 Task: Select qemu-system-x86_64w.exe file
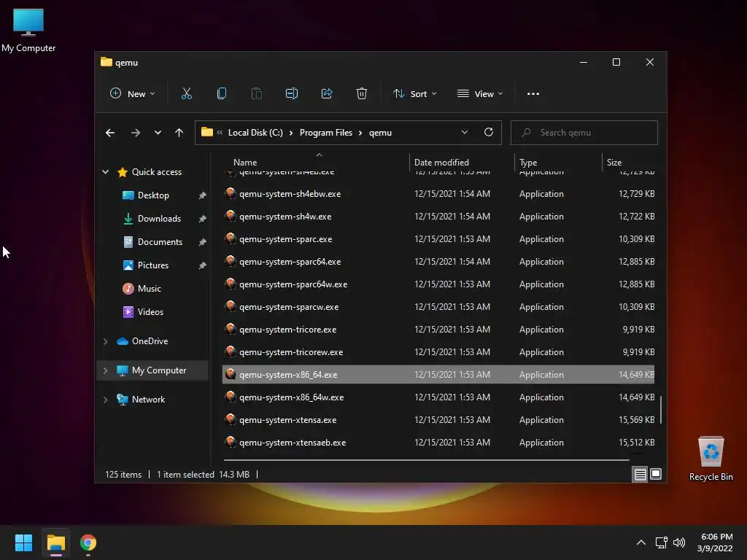coord(438,397)
